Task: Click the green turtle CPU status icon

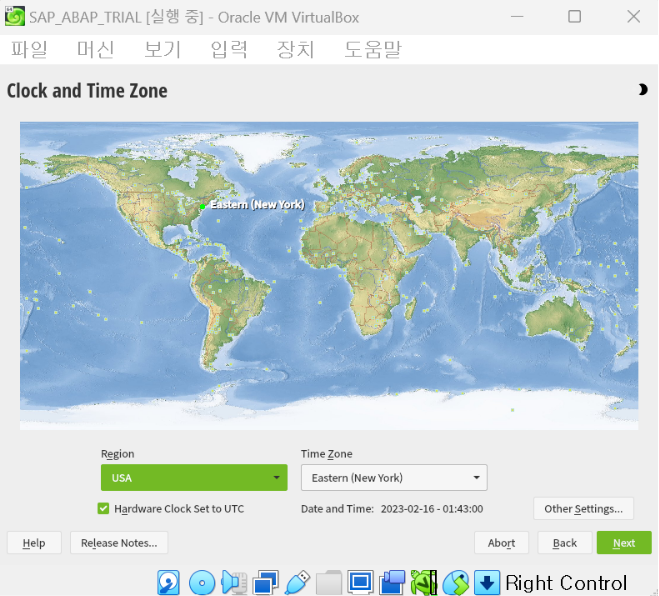Action: (x=424, y=583)
